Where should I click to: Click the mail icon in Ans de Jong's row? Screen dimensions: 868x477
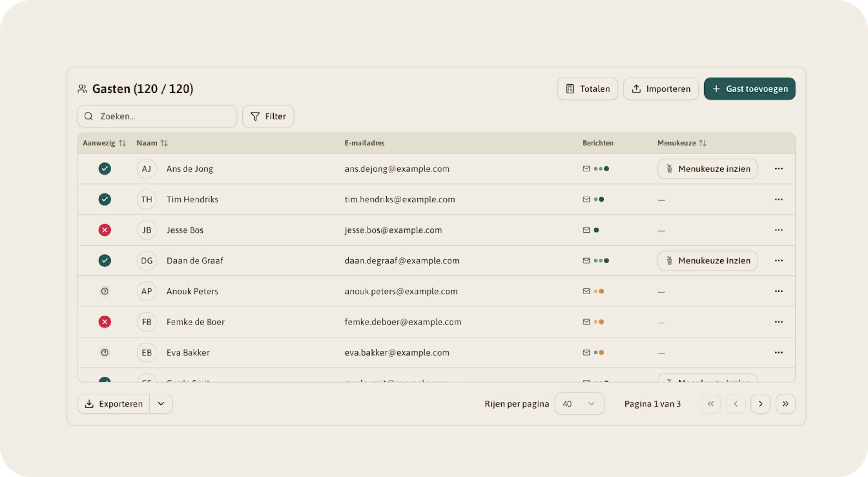tap(586, 168)
